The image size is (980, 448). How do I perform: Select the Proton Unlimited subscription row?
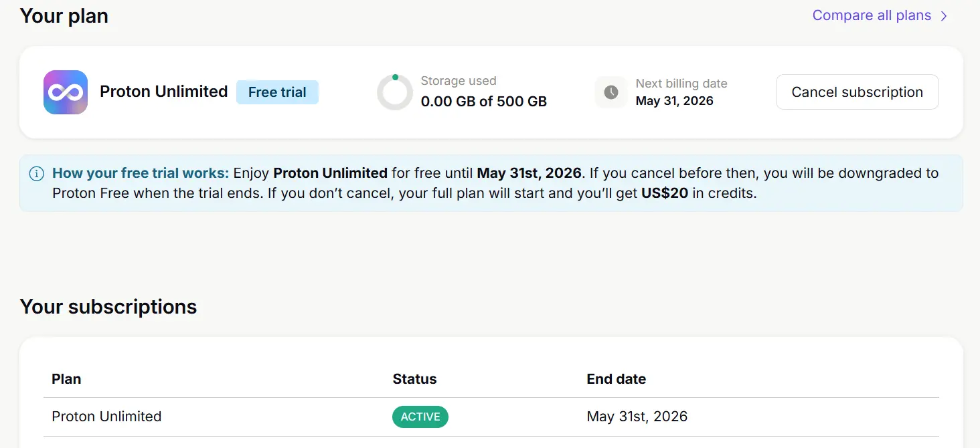491,417
